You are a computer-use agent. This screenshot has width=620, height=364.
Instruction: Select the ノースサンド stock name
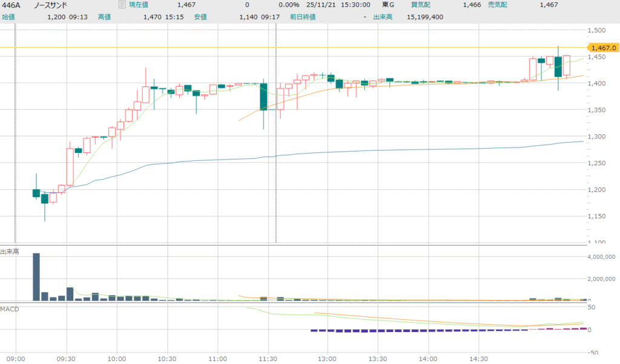(x=50, y=5)
